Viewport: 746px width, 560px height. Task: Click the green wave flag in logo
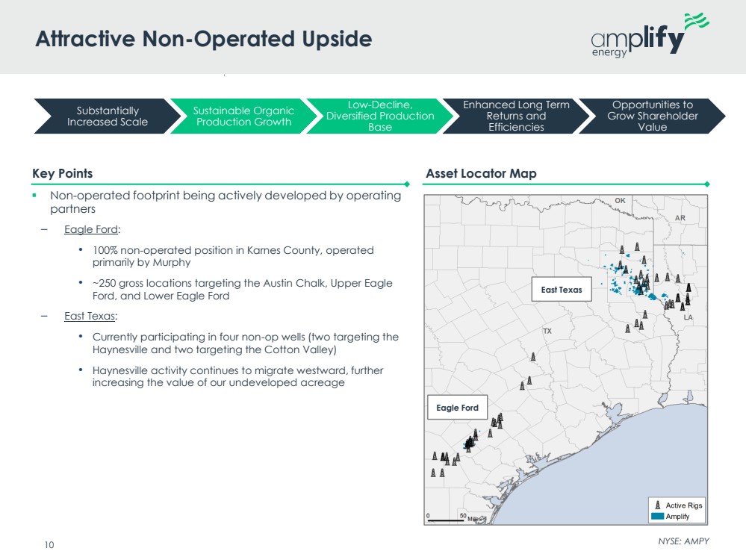pos(694,24)
